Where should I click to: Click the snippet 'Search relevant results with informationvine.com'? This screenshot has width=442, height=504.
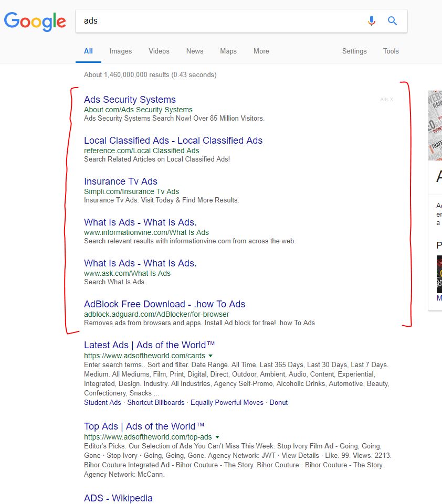tap(190, 241)
